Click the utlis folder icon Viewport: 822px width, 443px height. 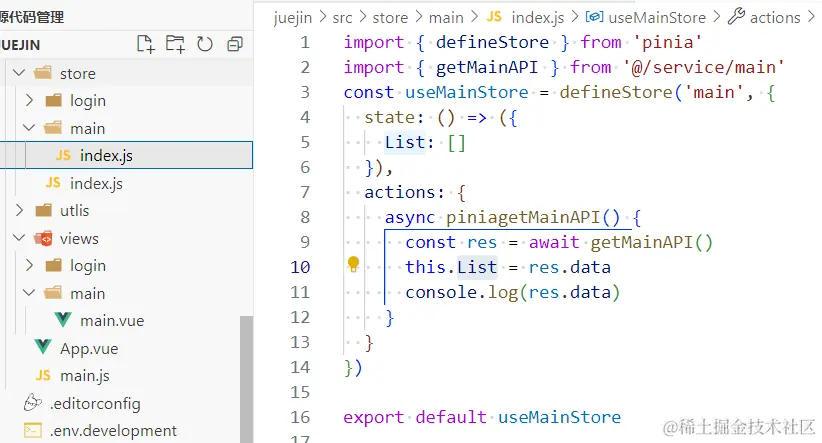click(x=43, y=210)
